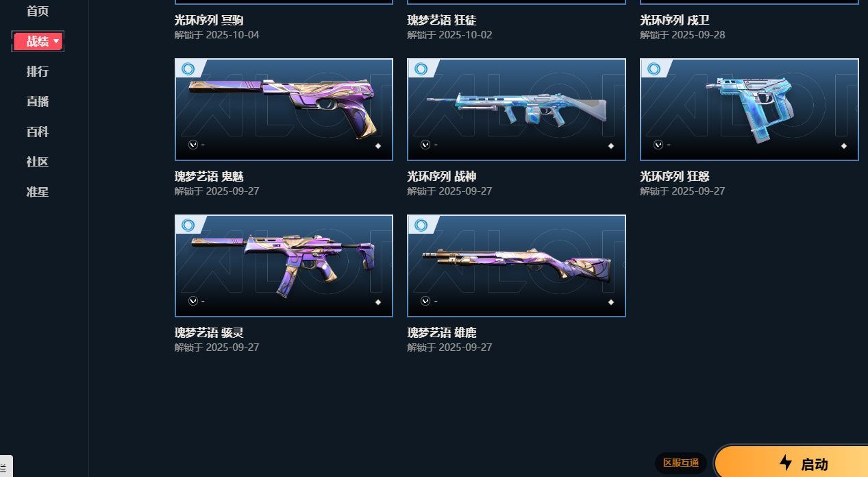868x477 pixels.
Task: Click the 区服互通 button
Action: (x=681, y=463)
